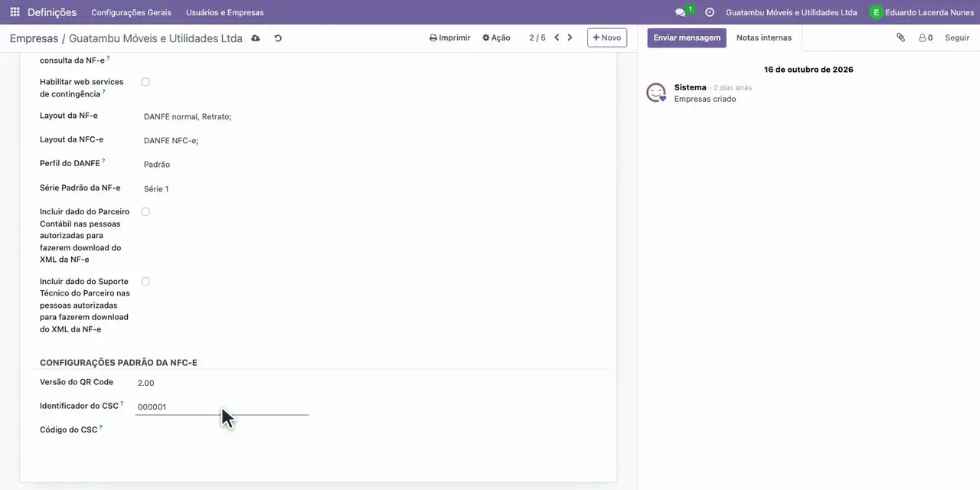Image resolution: width=980 pixels, height=490 pixels.
Task: Show followers count icon
Action: pos(926,38)
